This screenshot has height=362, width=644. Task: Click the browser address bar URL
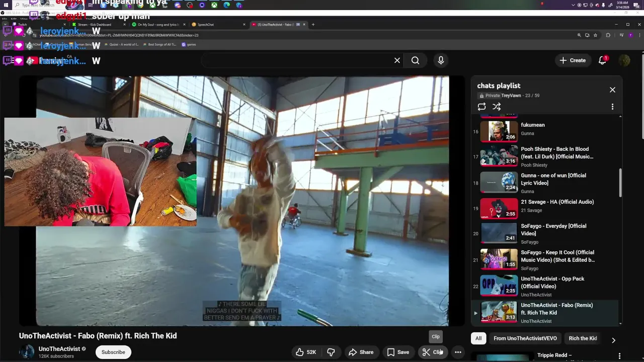coord(119,35)
